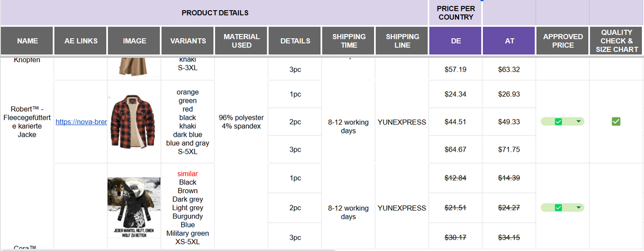Select the SHIPPING LINE column header

pyautogui.click(x=402, y=40)
